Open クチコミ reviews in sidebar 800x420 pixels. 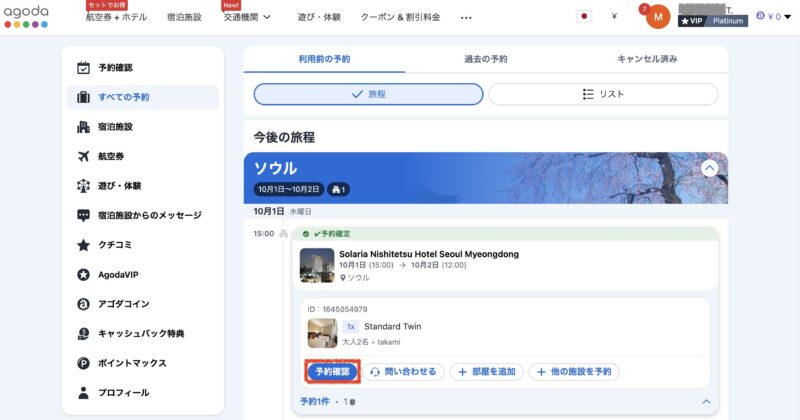point(115,245)
